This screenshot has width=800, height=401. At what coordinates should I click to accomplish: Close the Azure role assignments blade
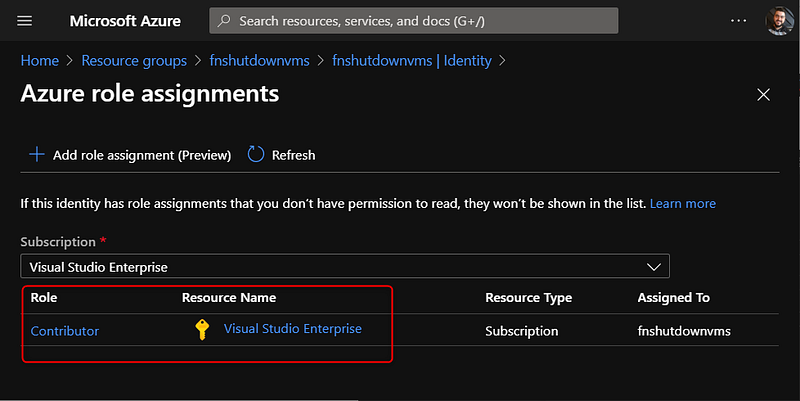coord(763,95)
